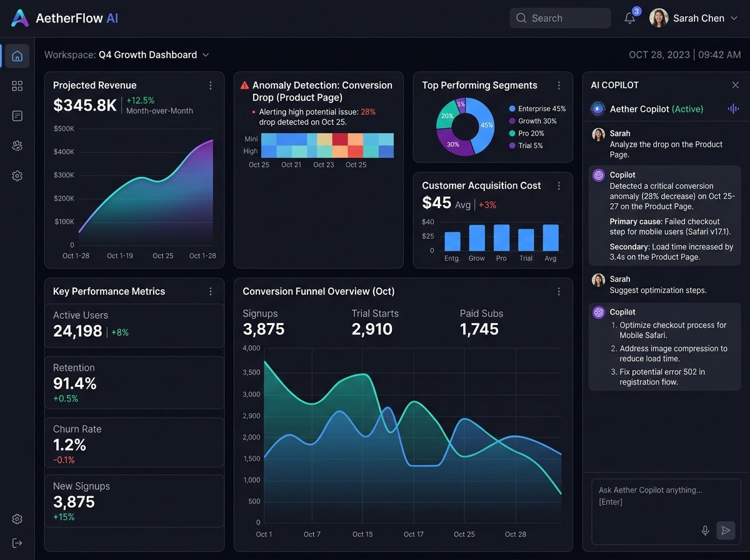Screen dimensions: 750x560
Task: Click the $45 Avg cost value
Action: (x=446, y=203)
